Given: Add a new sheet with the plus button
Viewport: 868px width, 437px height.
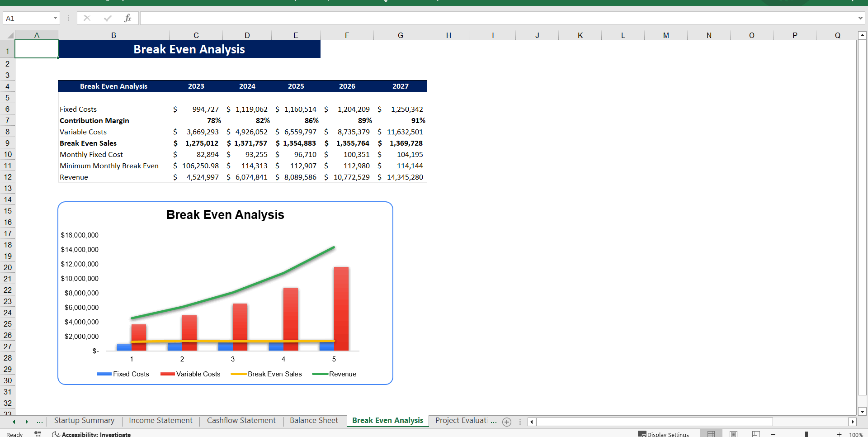Looking at the screenshot, I should point(506,422).
